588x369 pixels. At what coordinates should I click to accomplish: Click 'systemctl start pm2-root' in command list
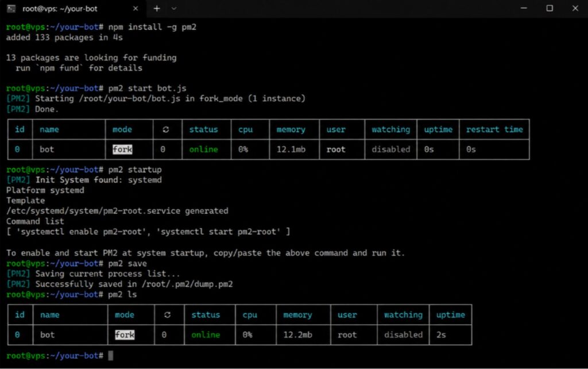[218, 232]
